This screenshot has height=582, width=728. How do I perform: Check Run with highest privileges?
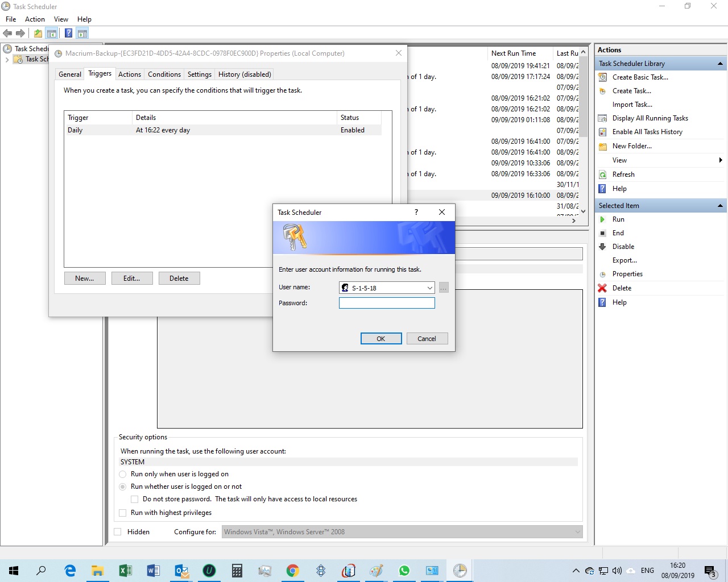[x=122, y=513]
